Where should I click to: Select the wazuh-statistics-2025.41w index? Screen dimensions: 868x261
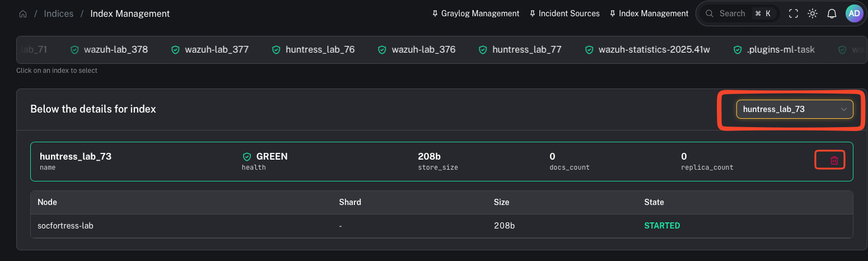point(647,50)
